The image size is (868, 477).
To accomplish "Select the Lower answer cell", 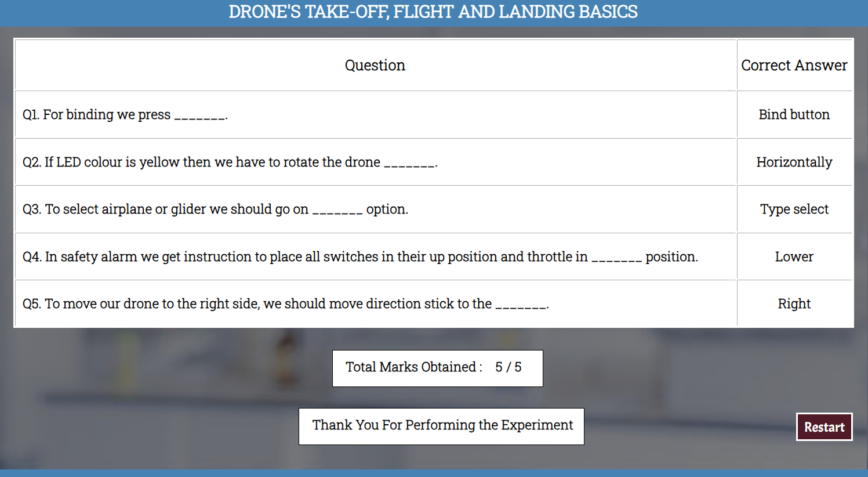I will point(794,256).
